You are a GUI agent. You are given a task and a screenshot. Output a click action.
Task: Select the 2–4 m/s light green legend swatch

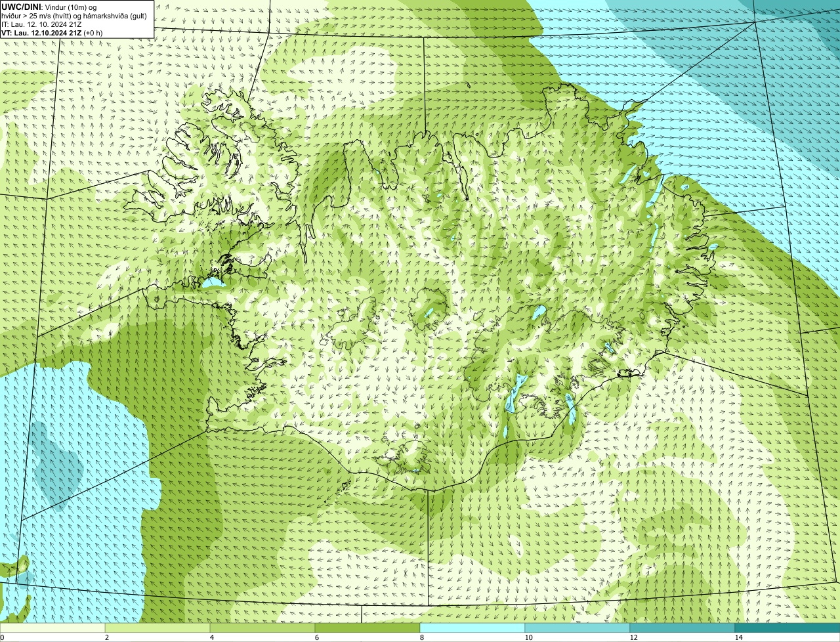[x=157, y=628]
